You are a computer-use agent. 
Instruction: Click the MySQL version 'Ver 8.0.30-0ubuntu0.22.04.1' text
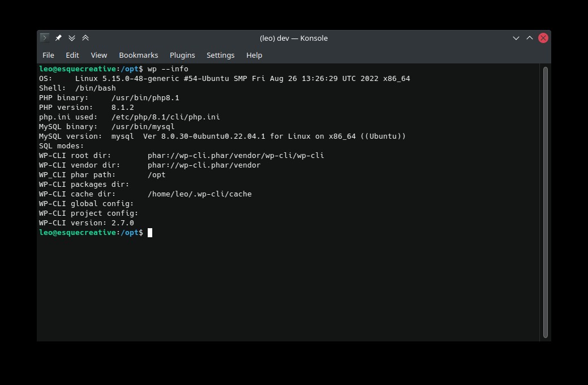204,136
